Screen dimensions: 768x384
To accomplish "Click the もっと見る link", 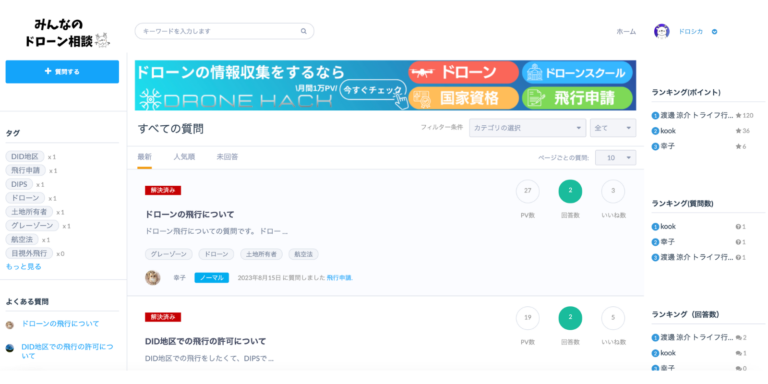I will click(x=24, y=266).
